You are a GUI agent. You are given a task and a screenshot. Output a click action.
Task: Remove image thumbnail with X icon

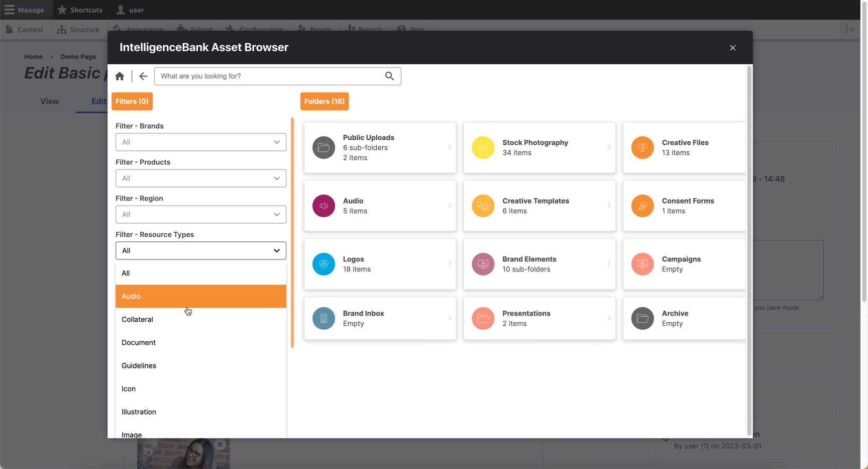220,445
